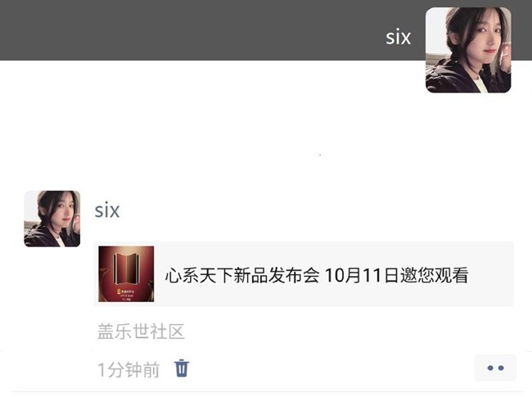Open the two-dot like and comment menu
Screen dimensions: 532x397
tap(495, 368)
